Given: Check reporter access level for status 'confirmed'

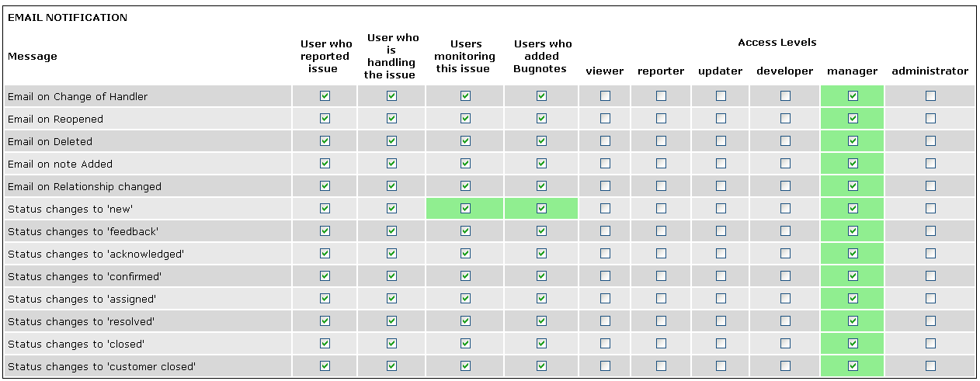Looking at the screenshot, I should coord(661,276).
